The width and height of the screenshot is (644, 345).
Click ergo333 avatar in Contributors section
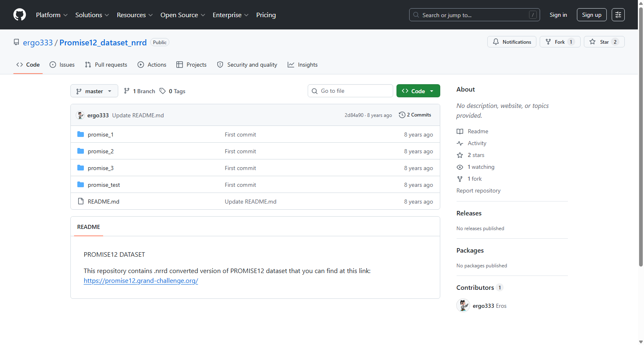click(x=463, y=306)
